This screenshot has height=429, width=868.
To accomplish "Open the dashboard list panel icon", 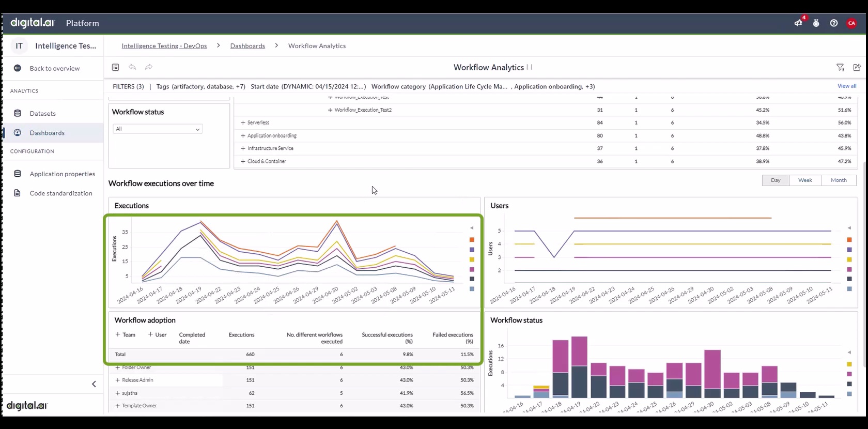I will [x=116, y=67].
